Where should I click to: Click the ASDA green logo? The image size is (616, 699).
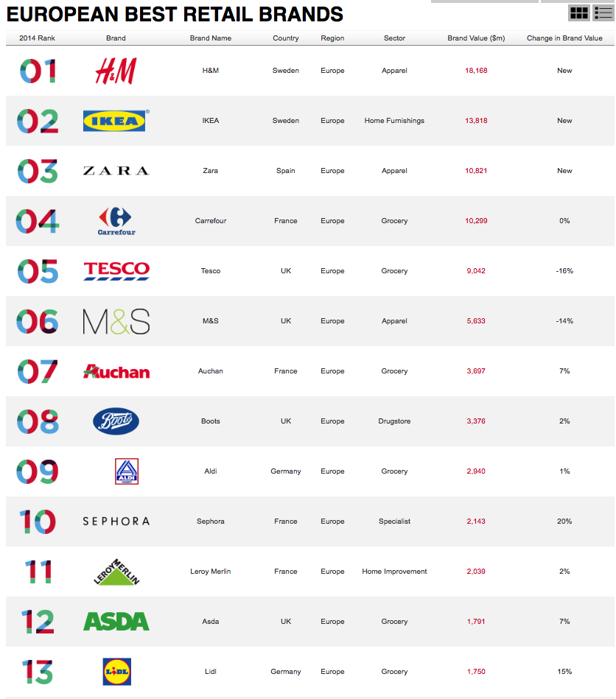116,622
